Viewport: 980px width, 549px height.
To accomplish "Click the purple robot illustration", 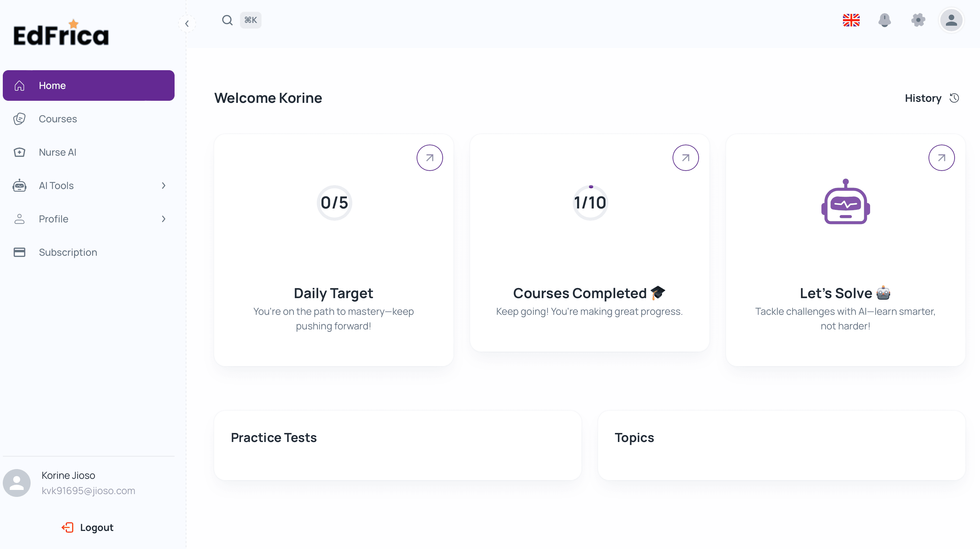I will [845, 202].
